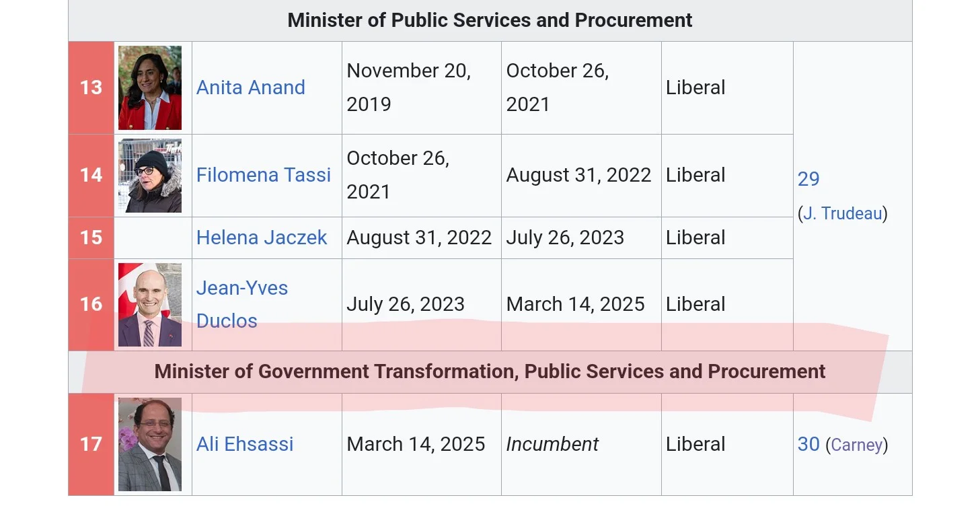980x506 pixels.
Task: Select the red row number 13 cell
Action: pyautogui.click(x=91, y=87)
